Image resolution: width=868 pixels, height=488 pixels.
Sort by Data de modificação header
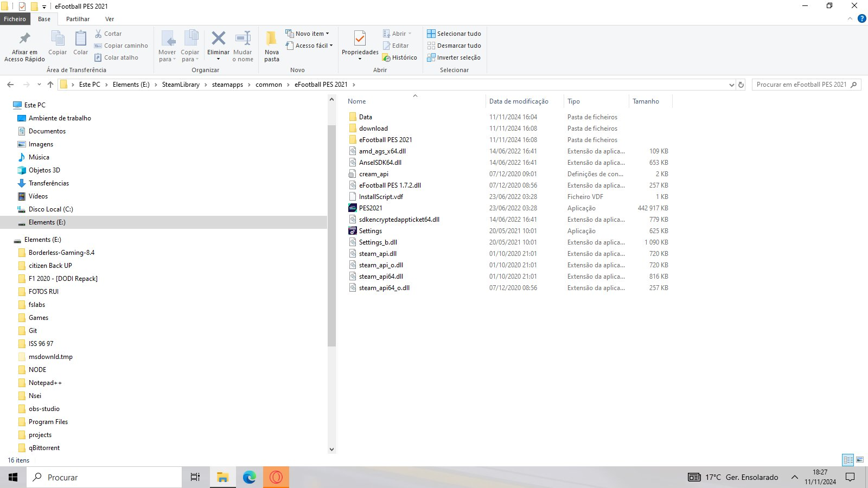click(519, 101)
